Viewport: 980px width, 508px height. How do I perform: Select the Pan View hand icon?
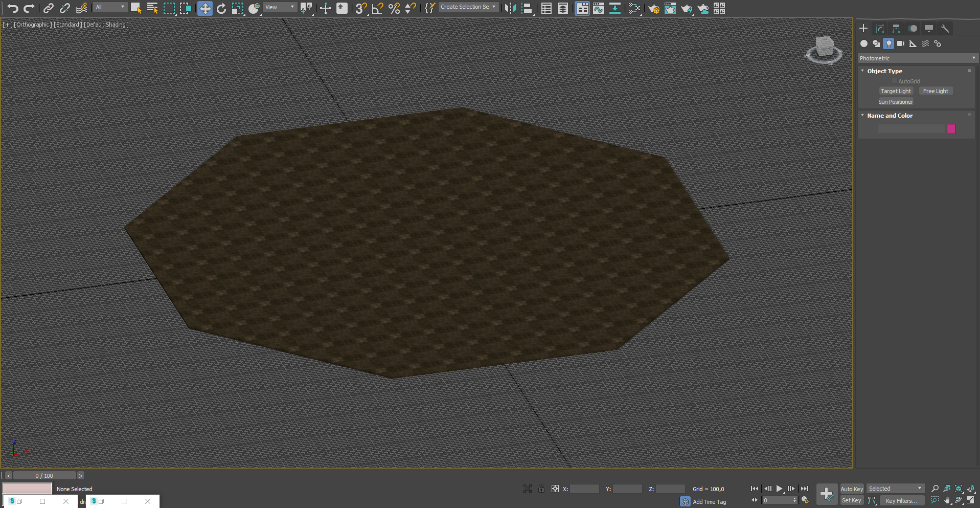tap(947, 500)
